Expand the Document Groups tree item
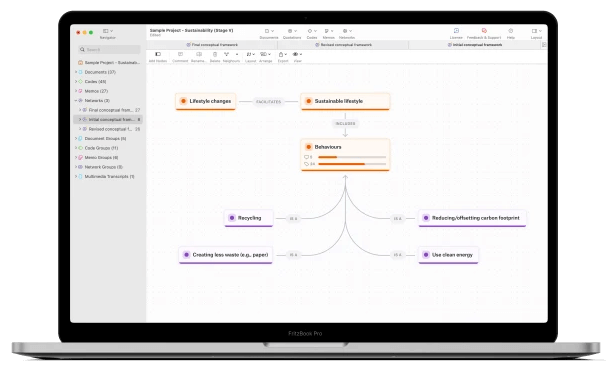The width and height of the screenshot is (609, 370). pyautogui.click(x=76, y=139)
